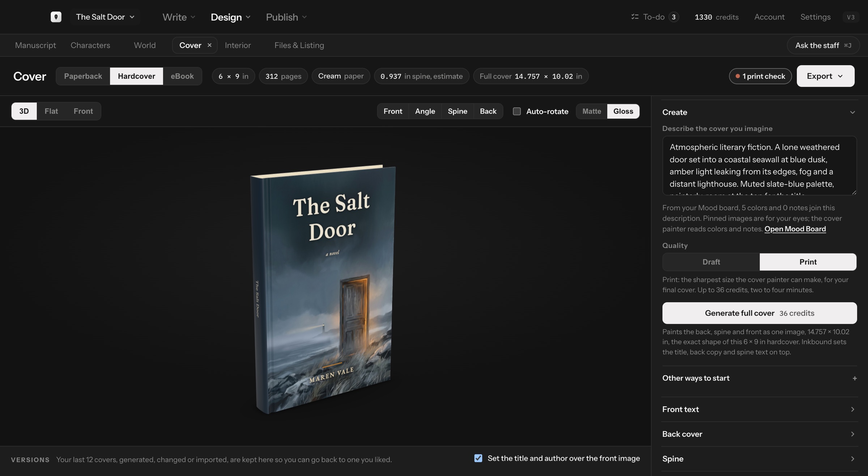
Task: Show the Back camera angle
Action: [488, 111]
